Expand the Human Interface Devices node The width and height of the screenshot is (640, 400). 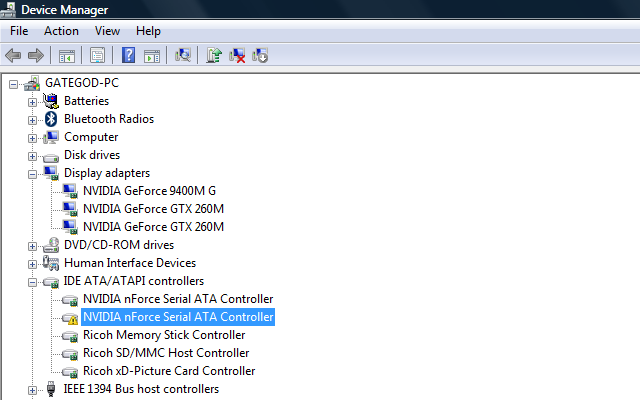coord(32,264)
